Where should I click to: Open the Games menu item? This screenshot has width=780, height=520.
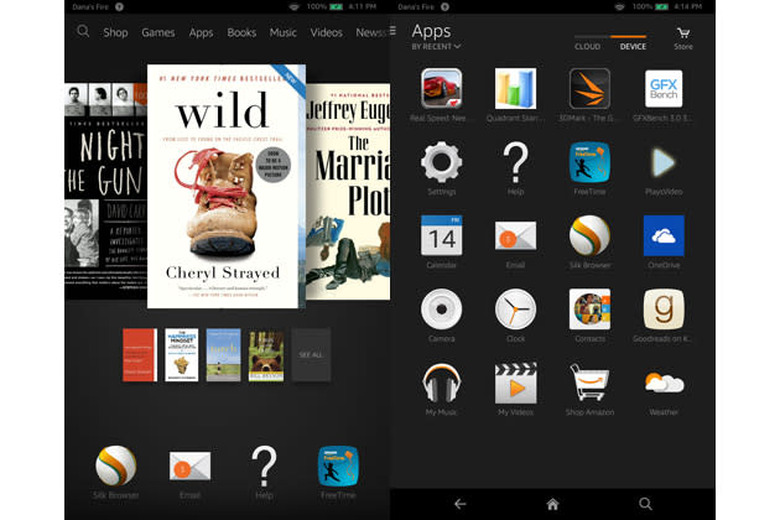(x=158, y=32)
